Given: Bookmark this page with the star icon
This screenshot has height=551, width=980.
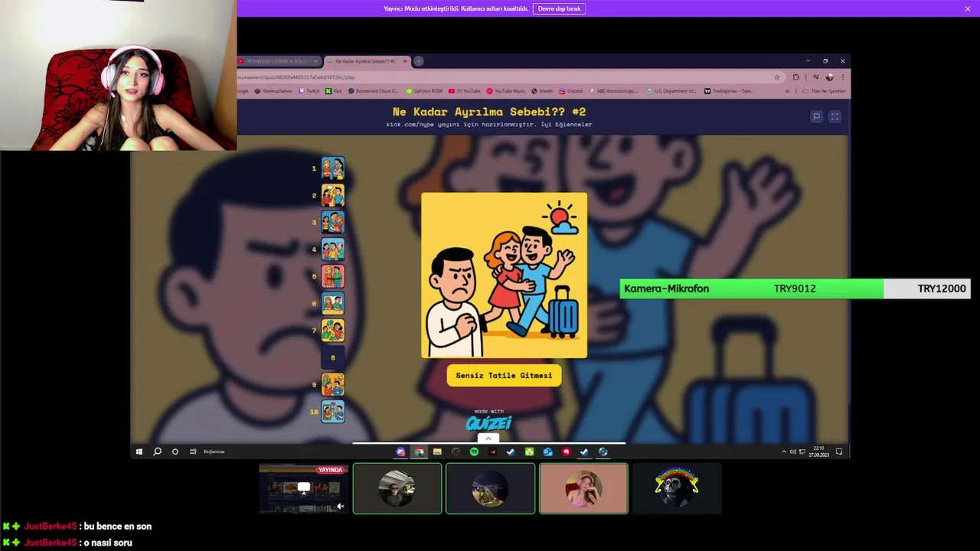Looking at the screenshot, I should tap(776, 77).
